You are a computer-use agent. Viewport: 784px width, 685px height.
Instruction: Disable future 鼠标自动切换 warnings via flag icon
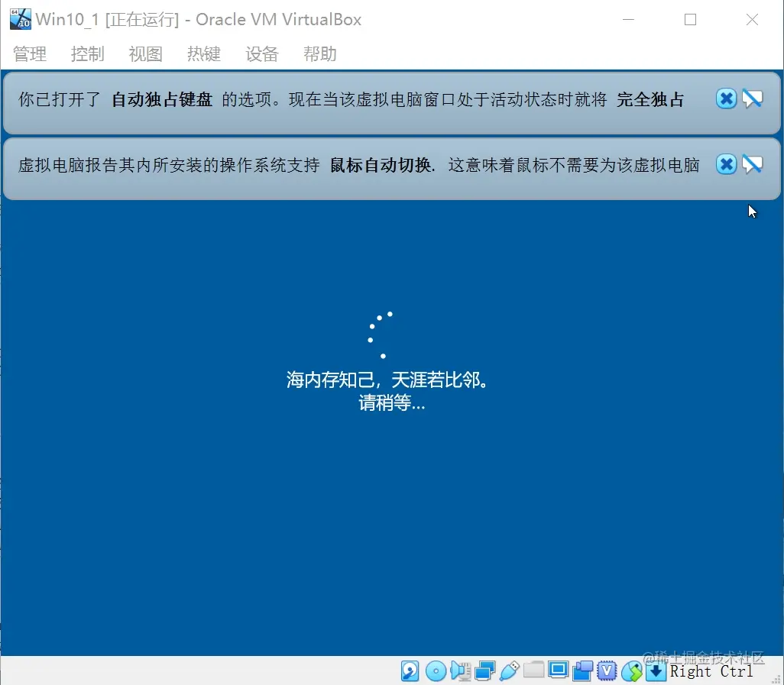pos(753,163)
